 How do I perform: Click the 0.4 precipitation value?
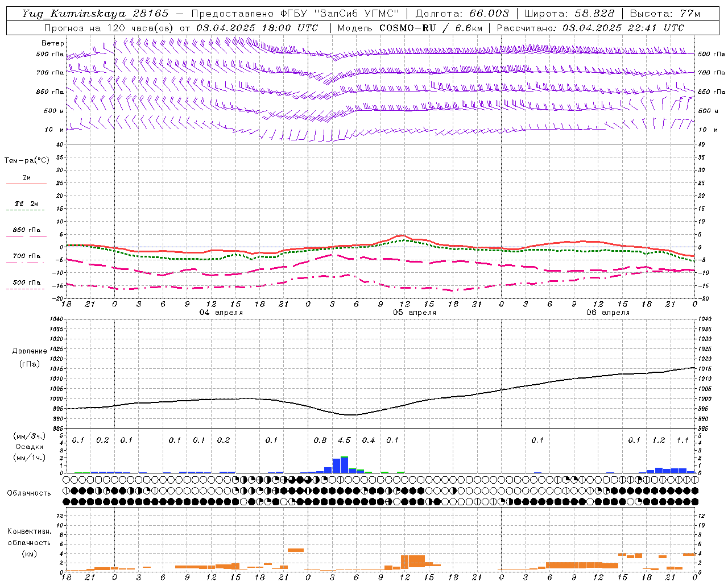click(369, 440)
